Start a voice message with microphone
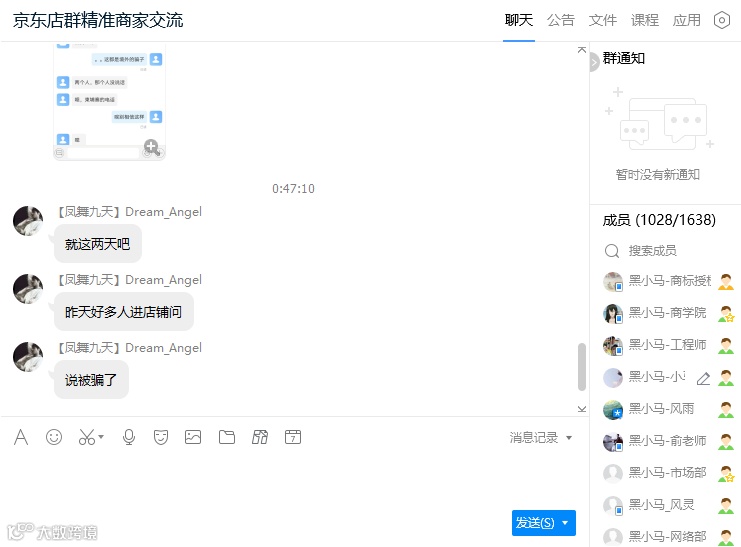This screenshot has width=741, height=547. click(129, 437)
